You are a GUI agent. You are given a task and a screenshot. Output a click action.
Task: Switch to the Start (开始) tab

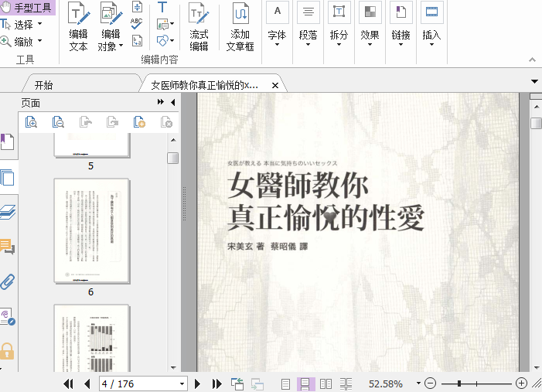click(x=44, y=85)
